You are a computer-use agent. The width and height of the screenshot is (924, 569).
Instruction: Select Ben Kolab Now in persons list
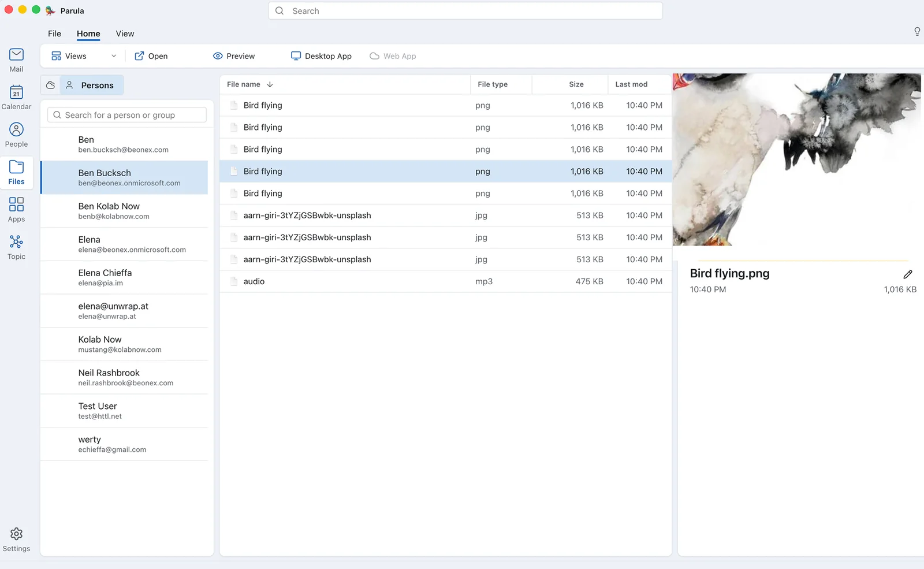[x=124, y=211]
